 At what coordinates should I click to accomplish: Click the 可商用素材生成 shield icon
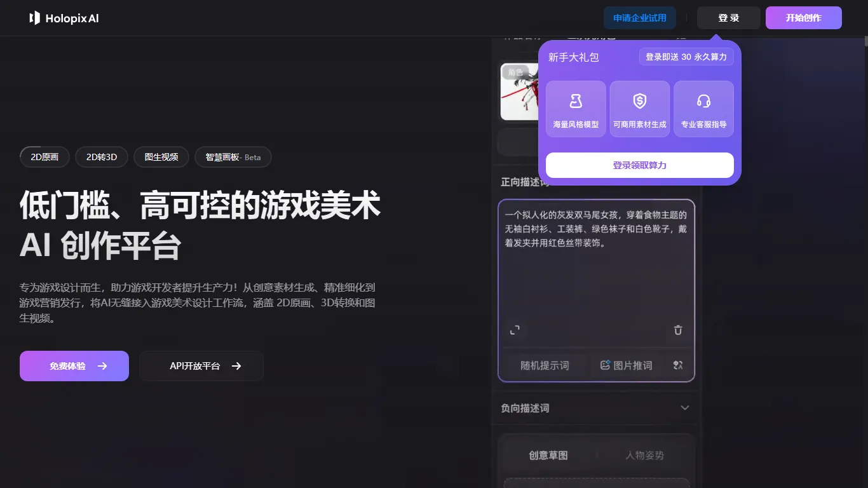pyautogui.click(x=639, y=100)
